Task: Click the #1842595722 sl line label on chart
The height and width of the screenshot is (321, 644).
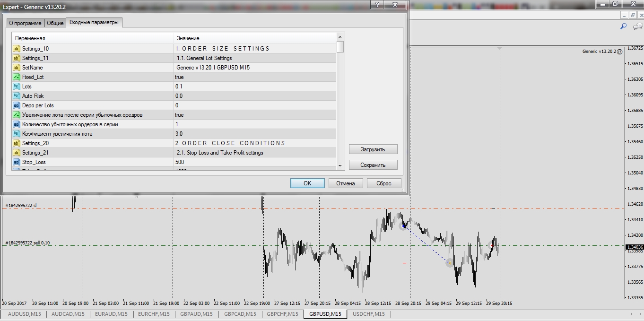Action: [21, 206]
